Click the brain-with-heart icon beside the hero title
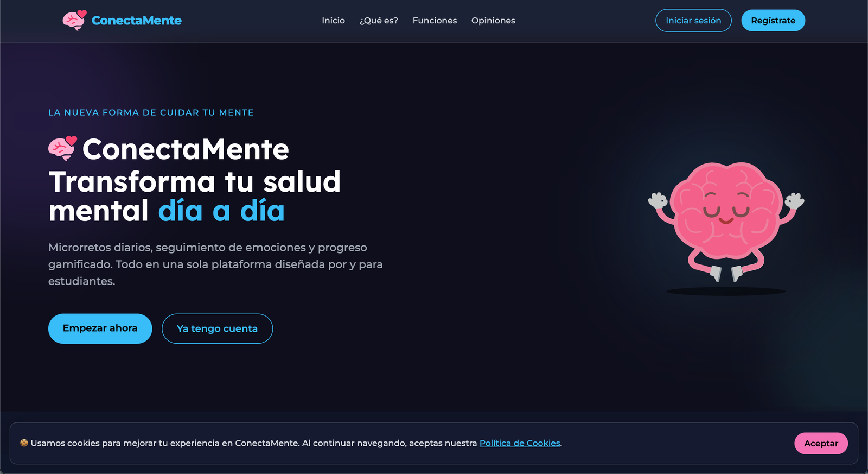The image size is (868, 474). (x=62, y=148)
